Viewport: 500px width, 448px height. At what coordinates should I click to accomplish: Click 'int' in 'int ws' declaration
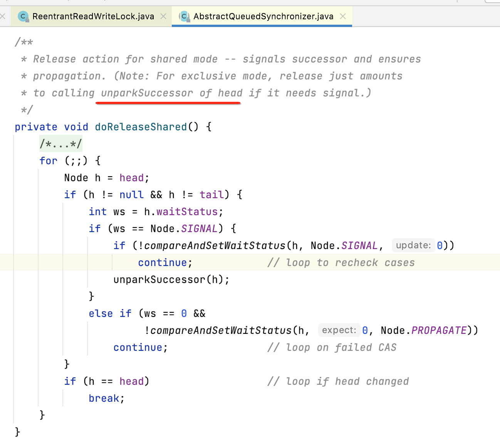[x=98, y=212]
